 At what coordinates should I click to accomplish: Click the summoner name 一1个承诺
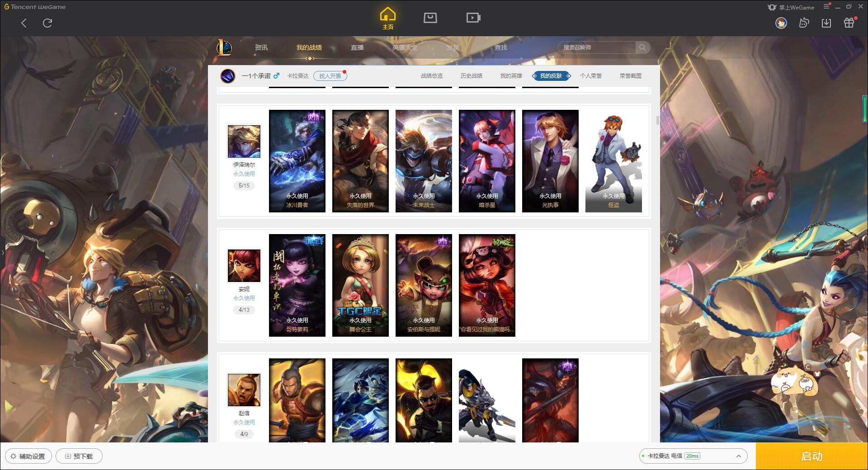point(256,76)
